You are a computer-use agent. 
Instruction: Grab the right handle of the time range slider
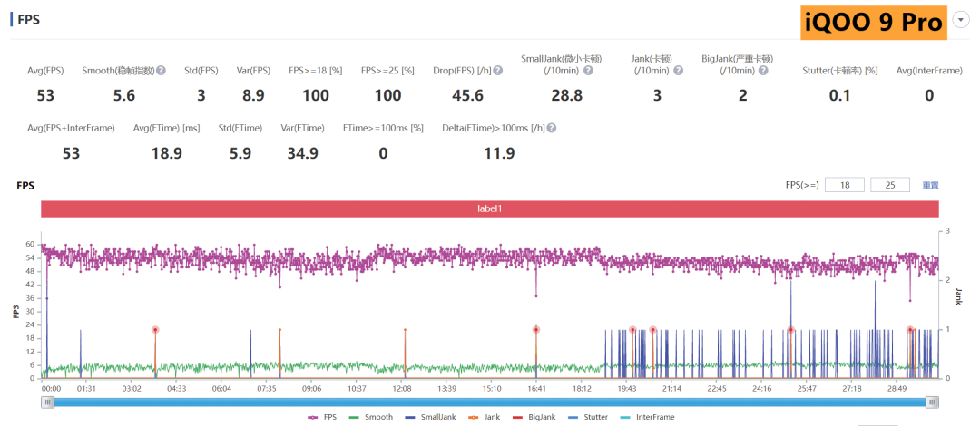click(933, 403)
